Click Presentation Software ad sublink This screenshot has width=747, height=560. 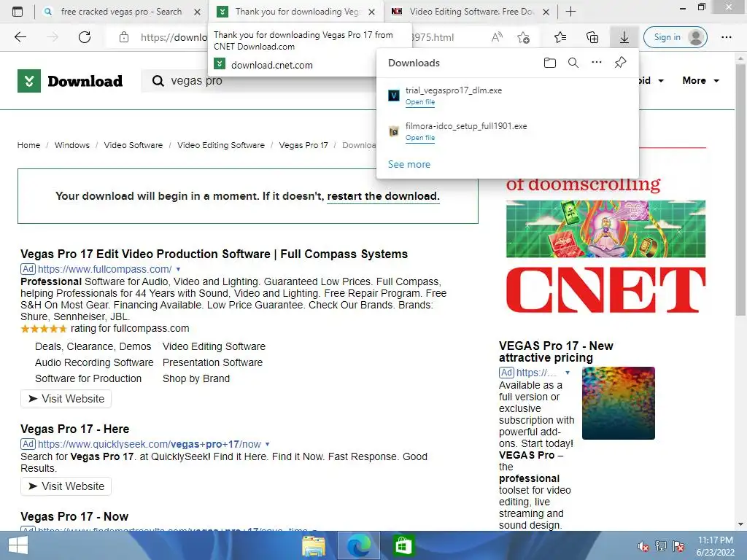click(212, 363)
